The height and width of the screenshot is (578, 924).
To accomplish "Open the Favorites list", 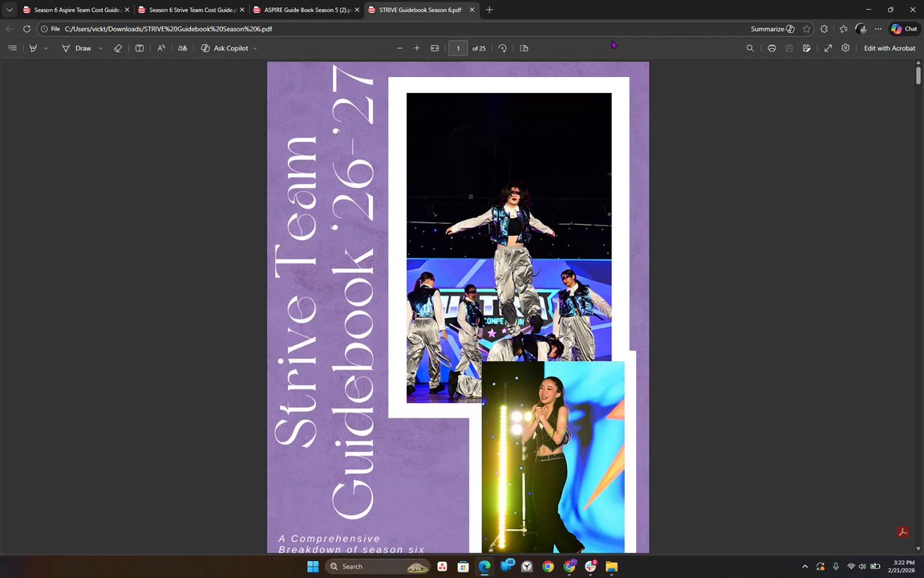I will pos(843,29).
